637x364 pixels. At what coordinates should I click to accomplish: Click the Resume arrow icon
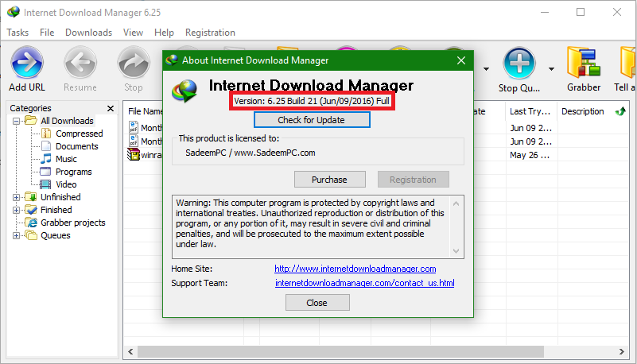(x=80, y=63)
